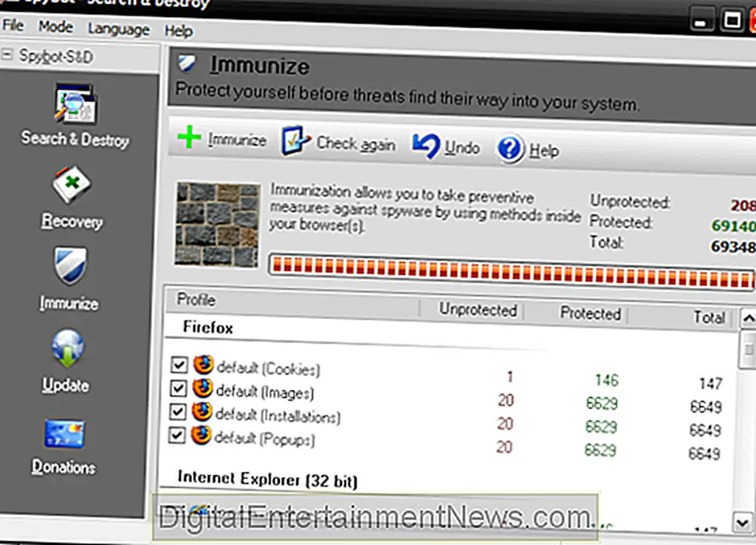Screen dimensions: 756x545
Task: Toggle Firefox default (Images) checkbox
Action: point(178,389)
